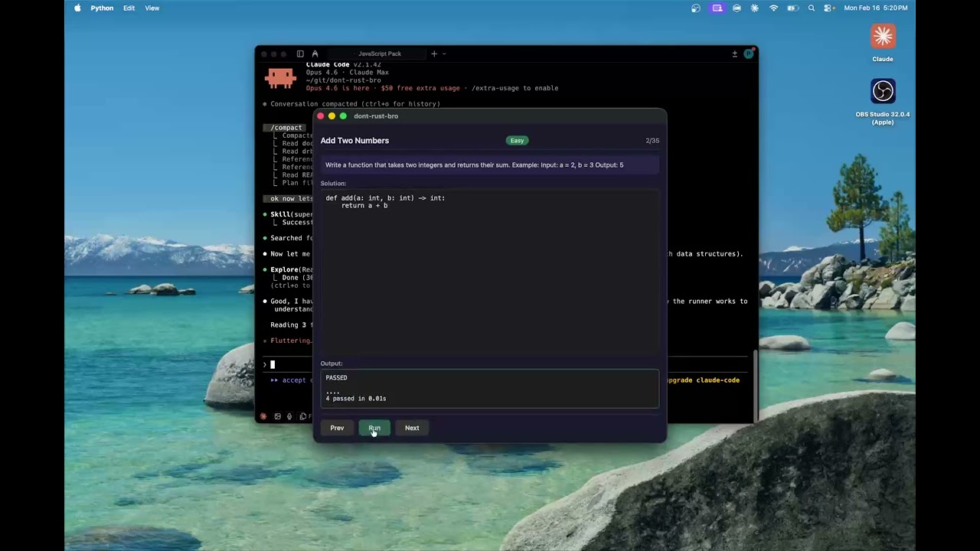Viewport: 980px width, 551px height.
Task: Click the Output results panel
Action: pyautogui.click(x=489, y=389)
